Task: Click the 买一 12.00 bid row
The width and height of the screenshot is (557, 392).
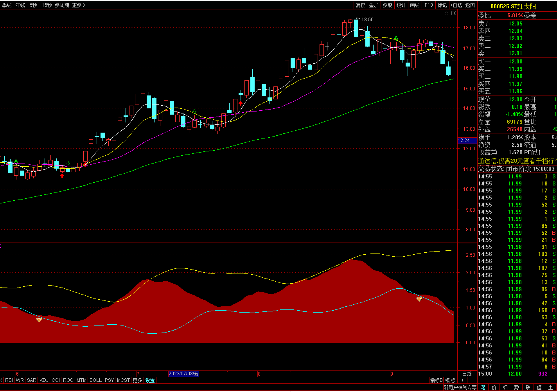Action: 517,61
